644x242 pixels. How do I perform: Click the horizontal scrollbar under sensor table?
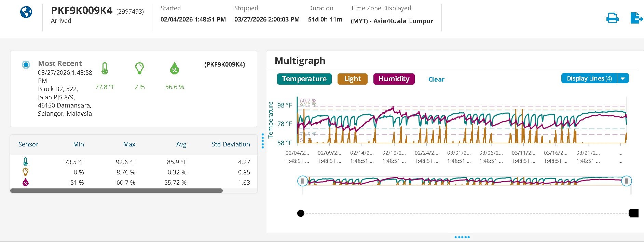point(116,191)
